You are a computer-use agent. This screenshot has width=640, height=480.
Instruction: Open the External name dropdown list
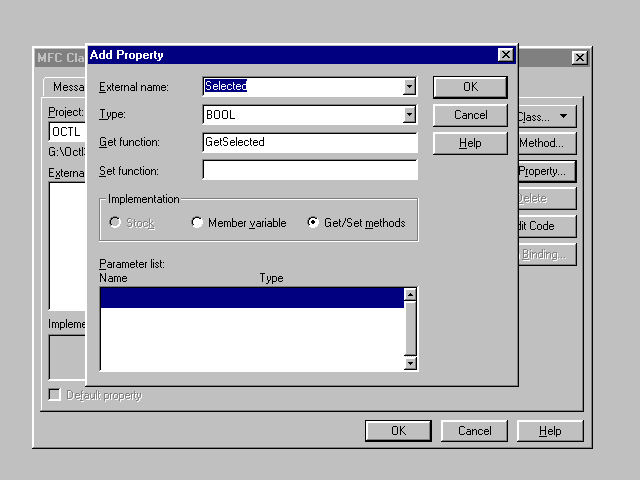pos(409,87)
